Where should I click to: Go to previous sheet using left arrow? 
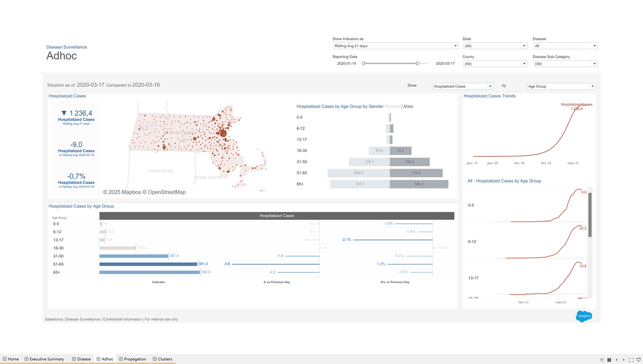click(616, 360)
